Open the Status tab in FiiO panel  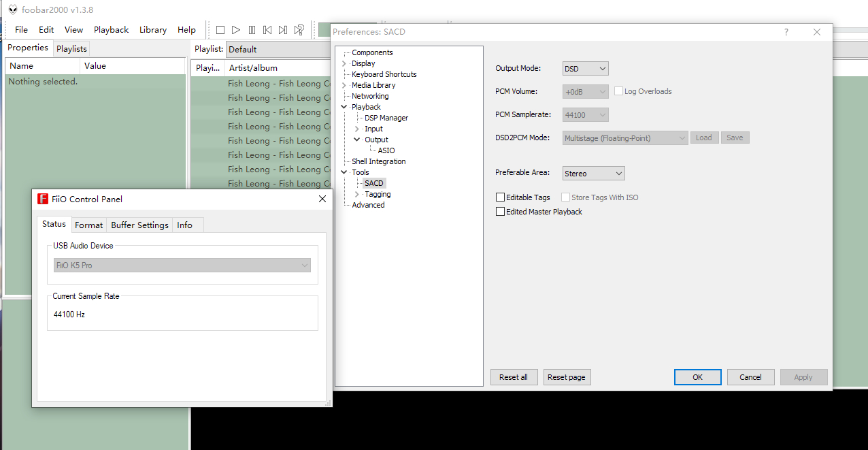(x=54, y=224)
